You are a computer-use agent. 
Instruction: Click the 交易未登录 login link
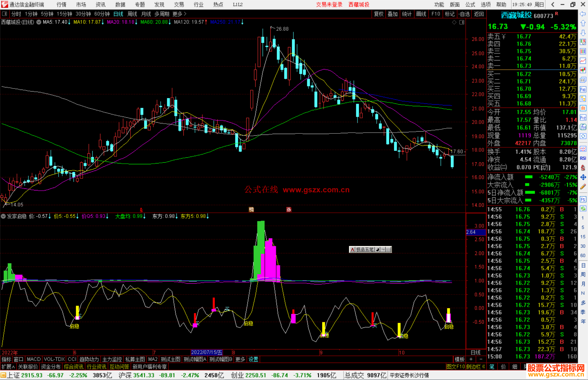tap(329, 5)
